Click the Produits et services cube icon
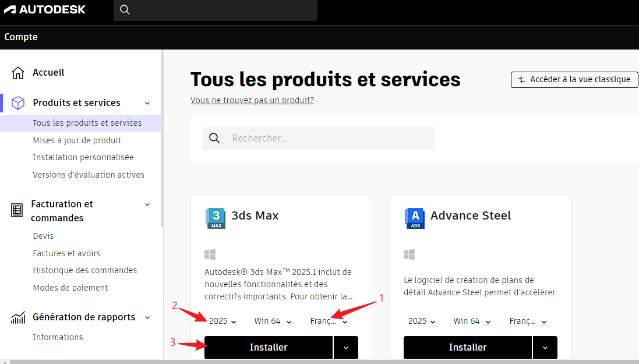Viewport: 639px width, 364px height. 18,103
